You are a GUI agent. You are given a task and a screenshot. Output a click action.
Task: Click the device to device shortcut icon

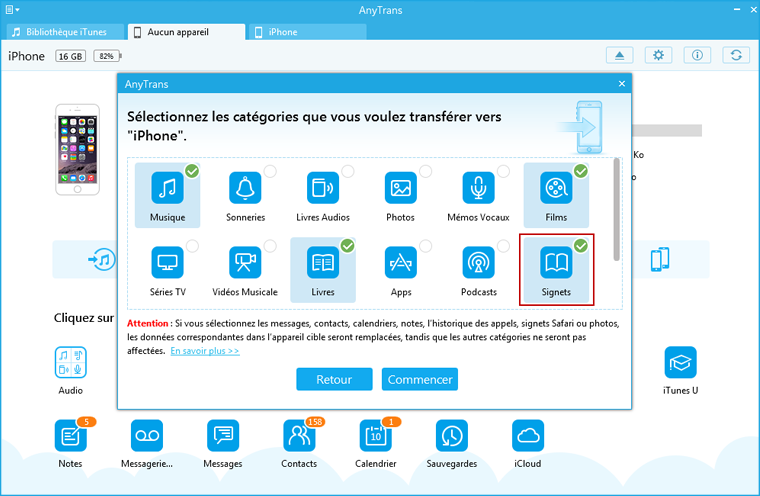tap(660, 259)
